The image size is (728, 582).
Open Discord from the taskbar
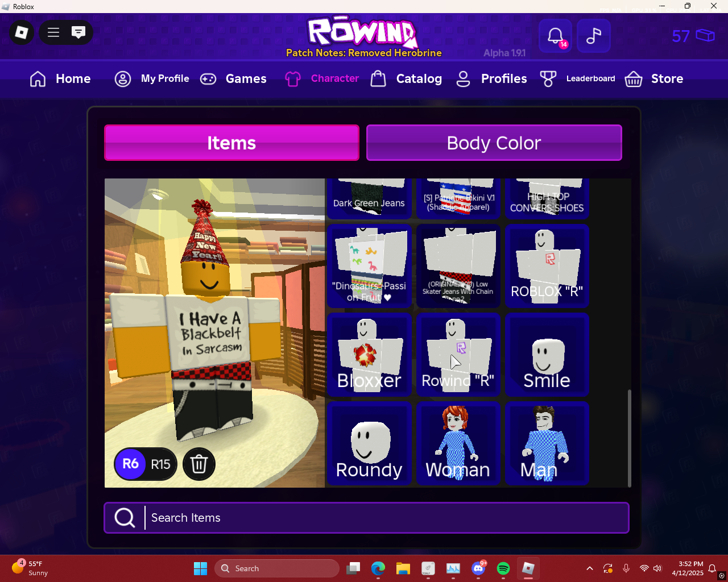click(x=478, y=568)
